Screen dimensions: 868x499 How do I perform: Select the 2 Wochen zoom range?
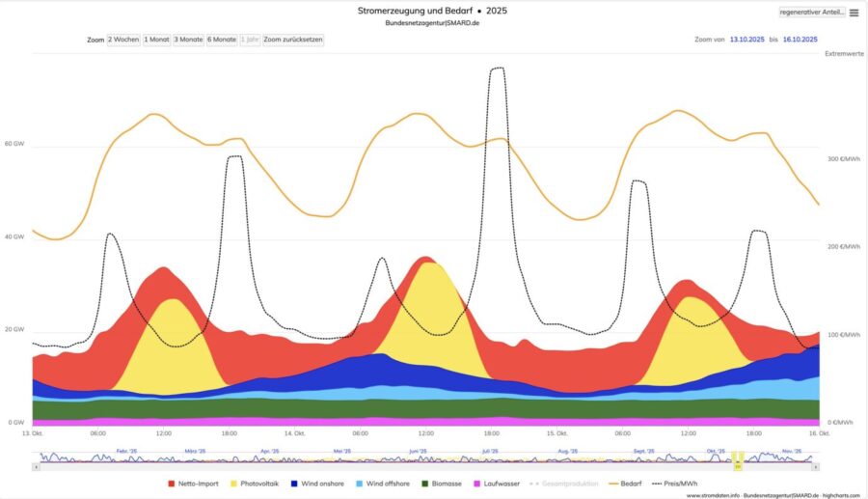pos(123,40)
